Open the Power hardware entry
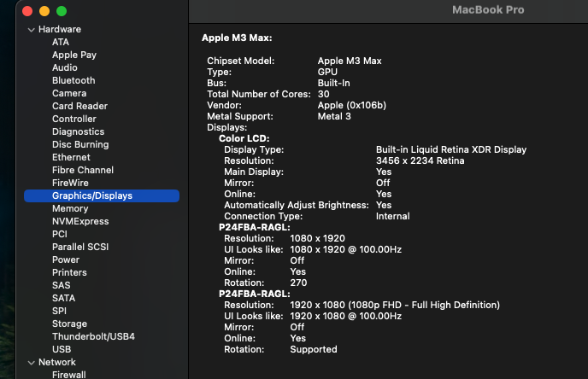This screenshot has height=379, width=588. tap(66, 259)
